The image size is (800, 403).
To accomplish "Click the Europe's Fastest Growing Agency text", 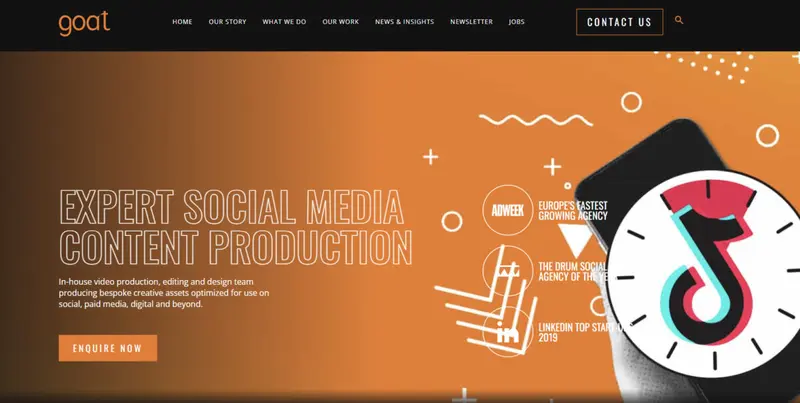I will tap(574, 210).
